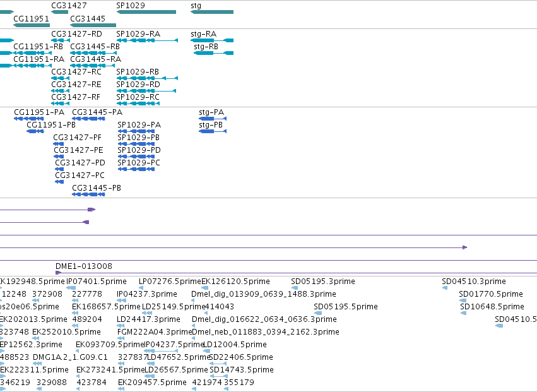537x392 pixels.
Task: Open transcript SP1029-RB
Action: click(138, 72)
